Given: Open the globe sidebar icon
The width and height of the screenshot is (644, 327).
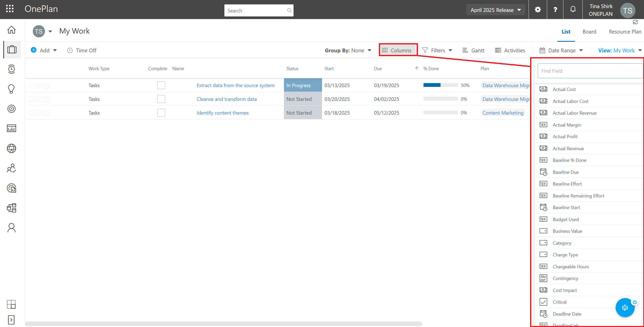Looking at the screenshot, I should (x=11, y=148).
